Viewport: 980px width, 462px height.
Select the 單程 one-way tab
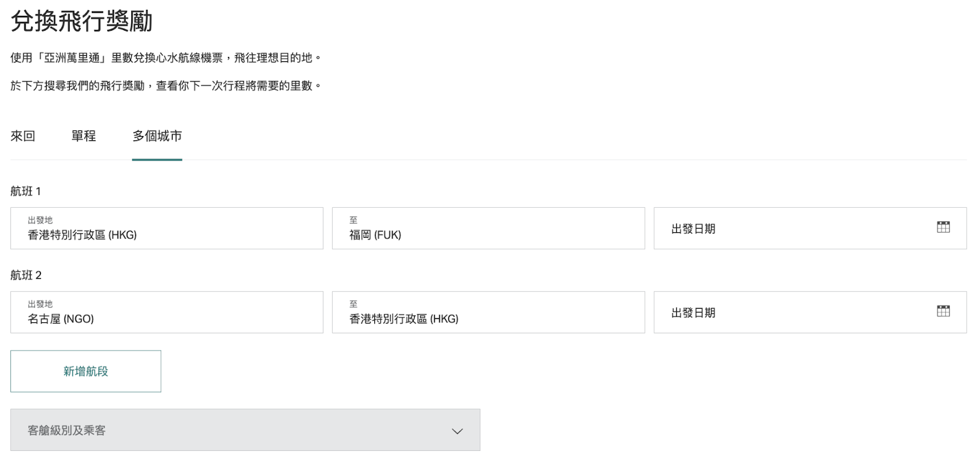pyautogui.click(x=84, y=136)
